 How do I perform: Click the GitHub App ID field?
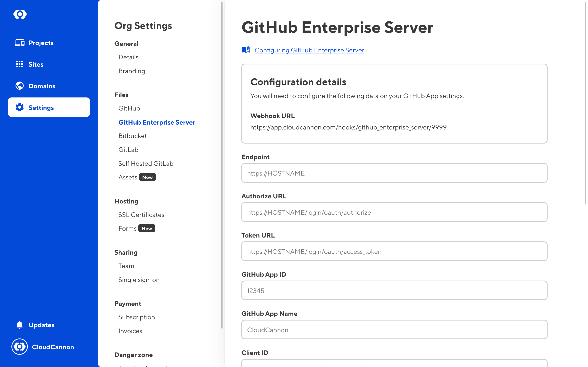394,291
